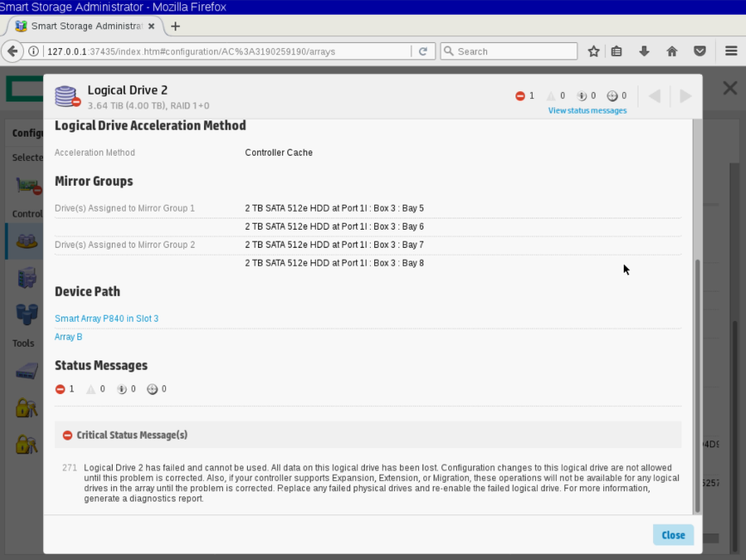Click the Logical Drive 2 title text

[127, 90]
